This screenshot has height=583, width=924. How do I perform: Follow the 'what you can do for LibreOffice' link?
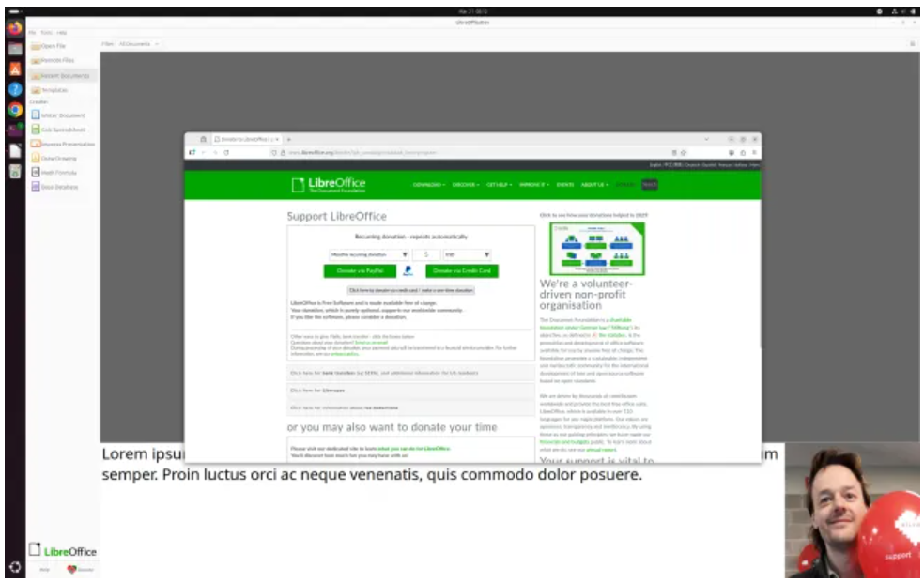coord(414,449)
